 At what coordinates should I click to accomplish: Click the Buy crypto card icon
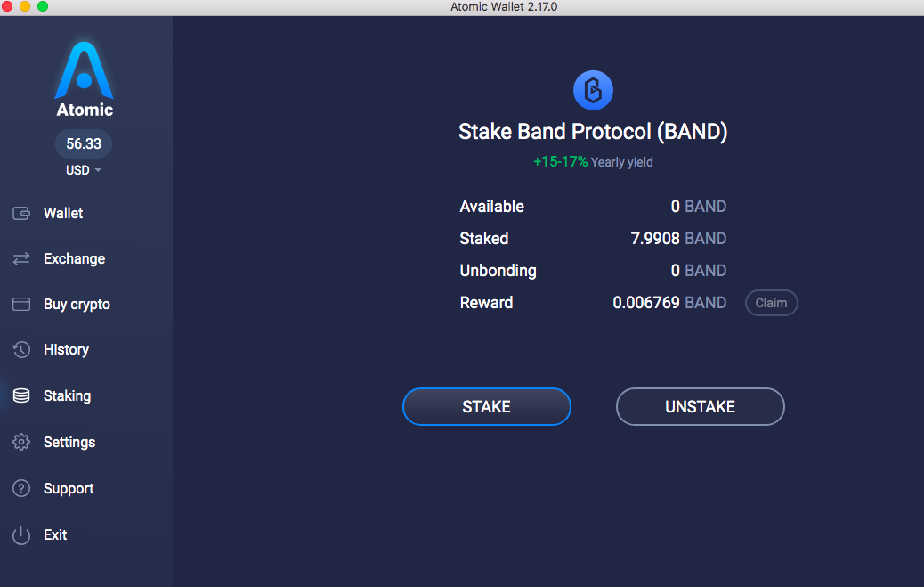(21, 304)
